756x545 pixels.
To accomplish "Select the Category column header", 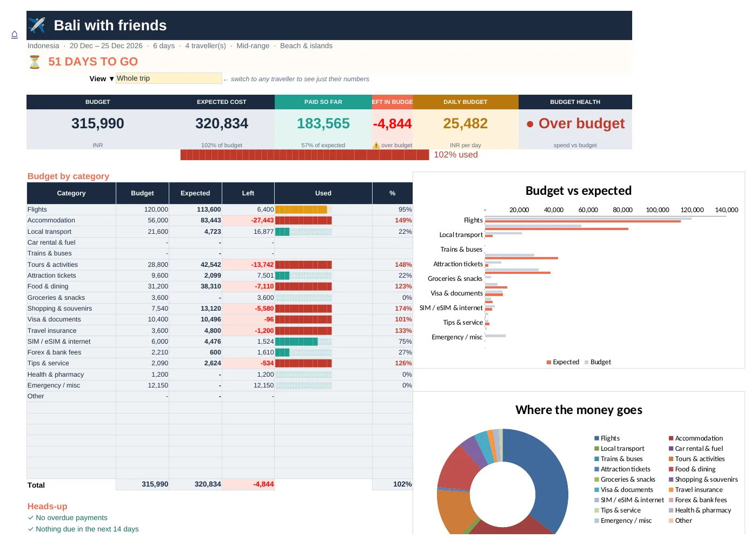I will point(71,193).
